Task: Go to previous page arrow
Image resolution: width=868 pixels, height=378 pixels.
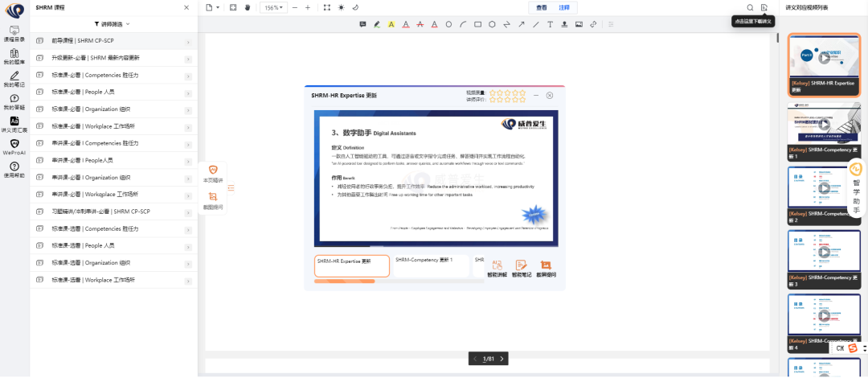Action: point(475,360)
